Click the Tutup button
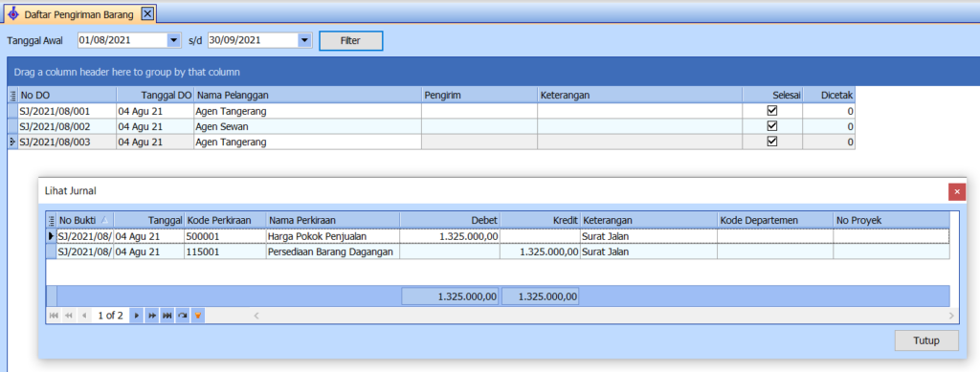 [926, 341]
